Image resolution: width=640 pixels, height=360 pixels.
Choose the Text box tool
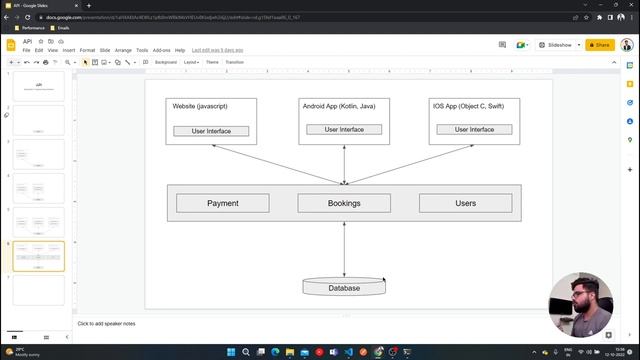pyautogui.click(x=95, y=62)
